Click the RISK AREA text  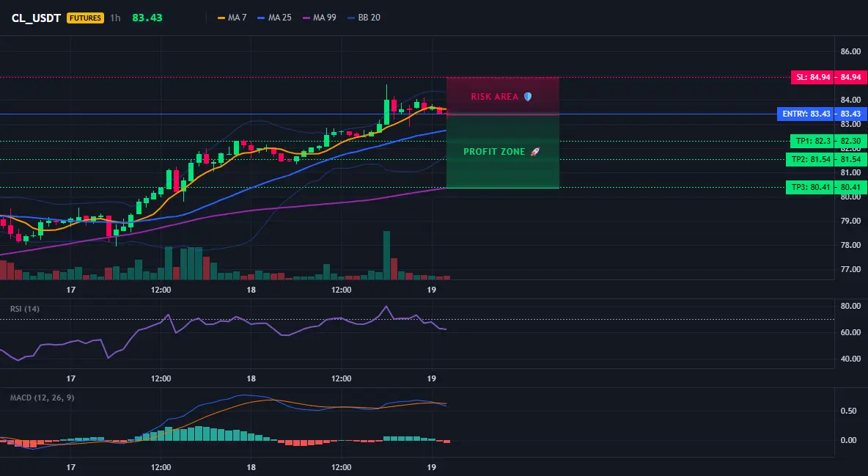coord(494,96)
